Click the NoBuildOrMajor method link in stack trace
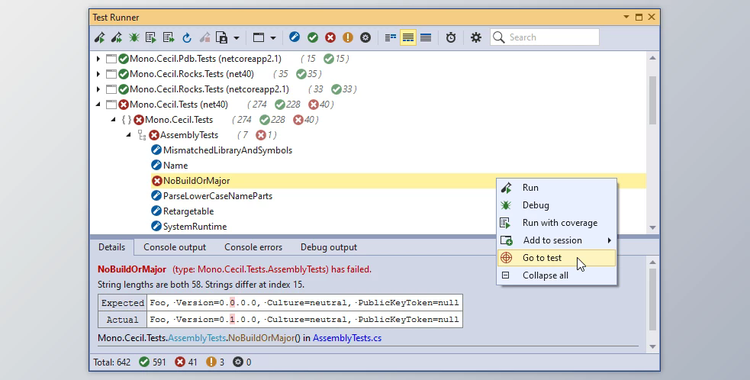Image resolution: width=750 pixels, height=380 pixels. [261, 338]
